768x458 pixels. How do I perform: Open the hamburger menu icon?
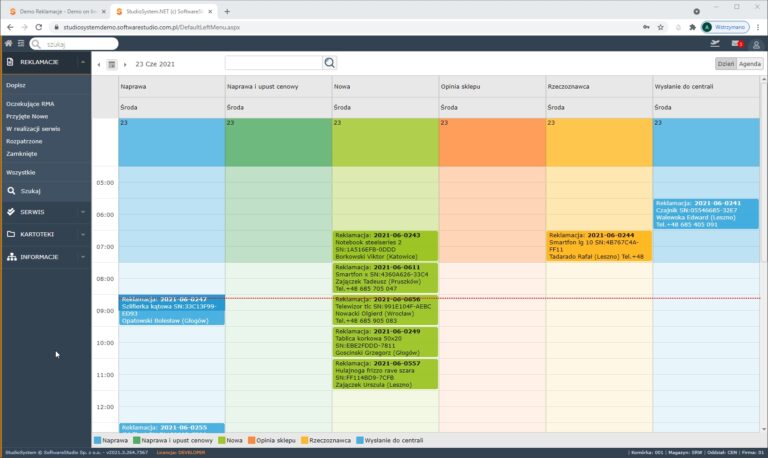[22, 44]
